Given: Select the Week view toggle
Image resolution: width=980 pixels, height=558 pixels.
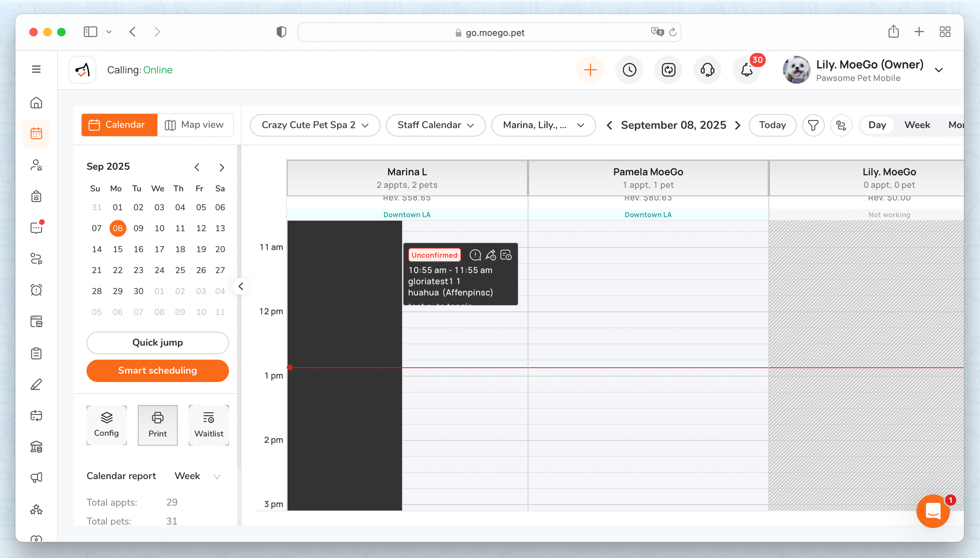Looking at the screenshot, I should click(917, 125).
